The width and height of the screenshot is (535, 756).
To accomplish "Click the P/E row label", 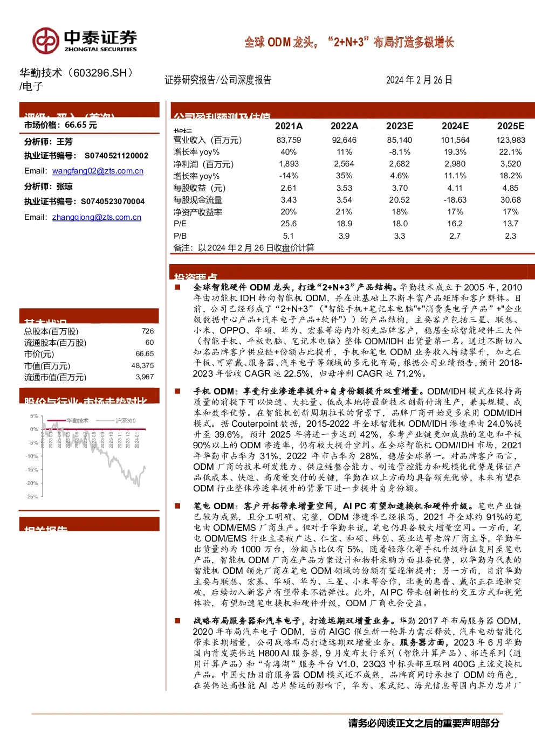I will coord(180,224).
